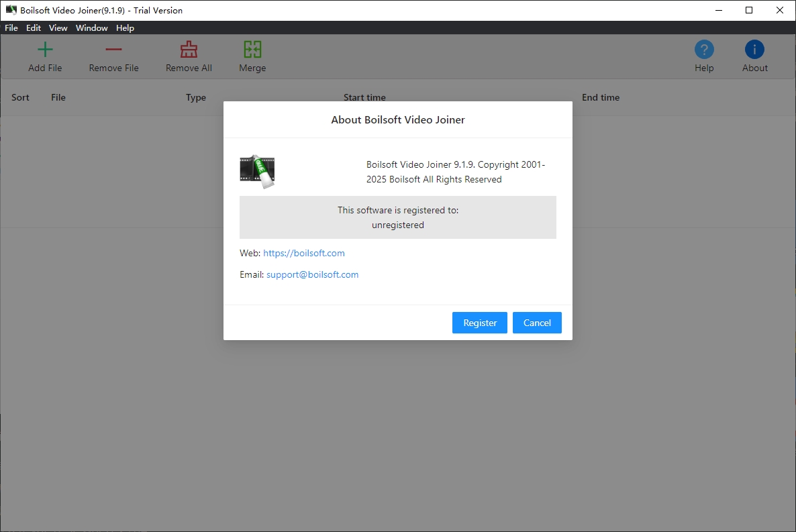Open the https://boilsoft.com web link
This screenshot has height=532, width=796.
click(304, 253)
